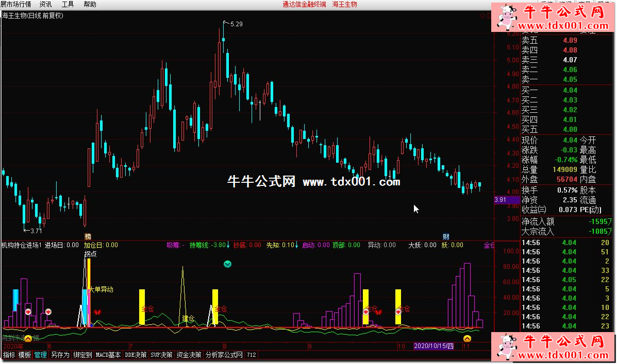Click the 712 tab at bottom
The width and height of the screenshot is (617, 364).
252,355
